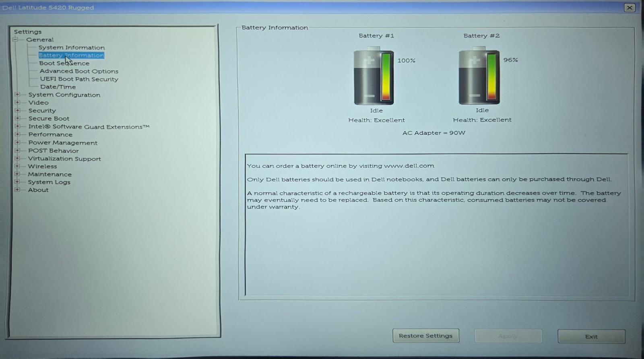
Task: Click the Battery Information group title
Action: (x=275, y=27)
